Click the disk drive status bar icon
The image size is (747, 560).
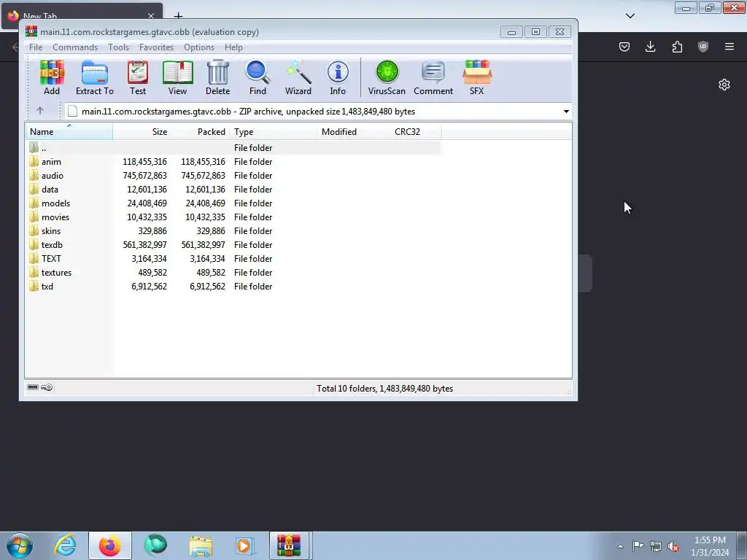(x=33, y=387)
